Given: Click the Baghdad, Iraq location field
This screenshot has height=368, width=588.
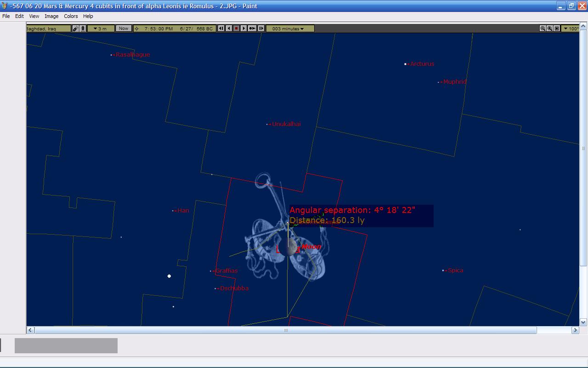Looking at the screenshot, I should click(x=48, y=29).
